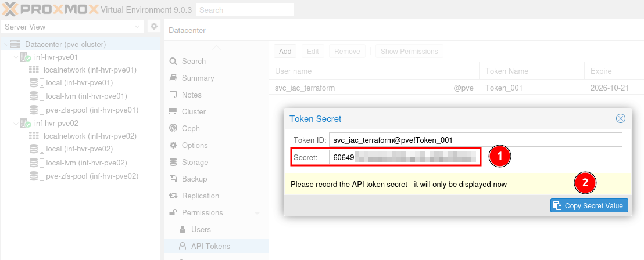Click the local-lvm (inf-hvr-pve01) disk icon
Screen dimensions: 644x260
37,96
